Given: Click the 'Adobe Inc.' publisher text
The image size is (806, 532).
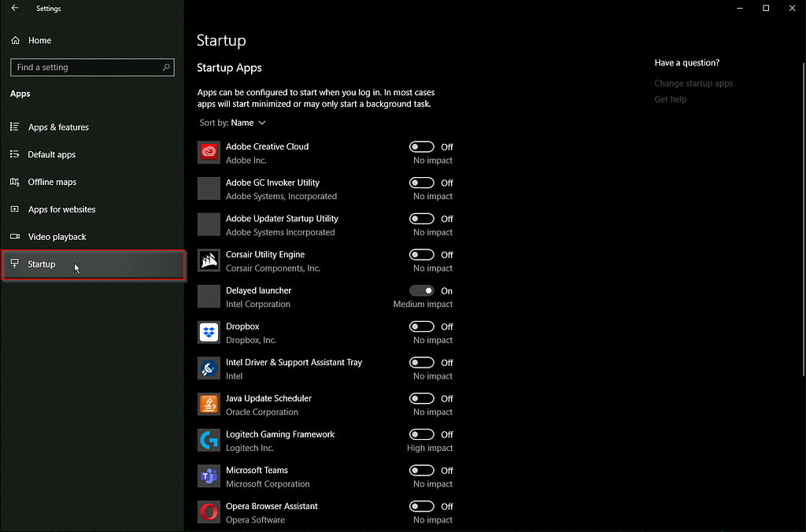Looking at the screenshot, I should [246, 161].
